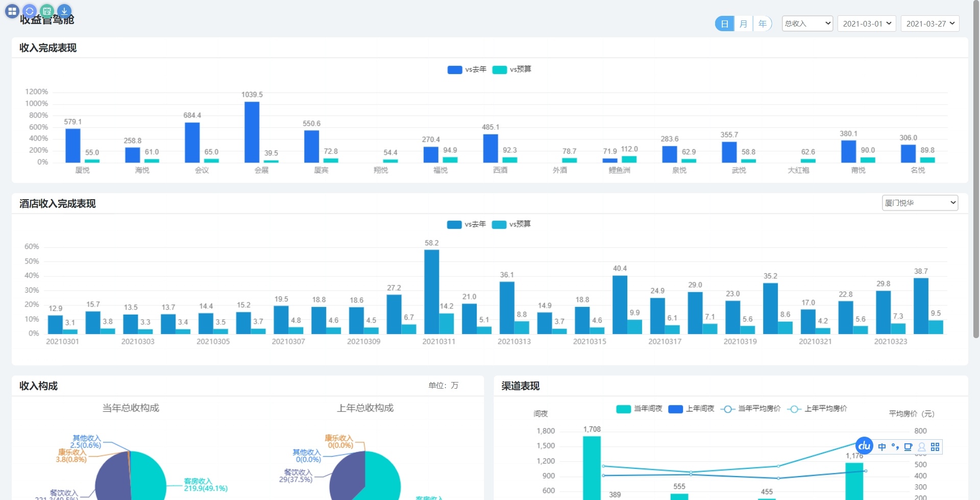Open the IME toolbox grid icon
980x500 pixels.
click(935, 447)
